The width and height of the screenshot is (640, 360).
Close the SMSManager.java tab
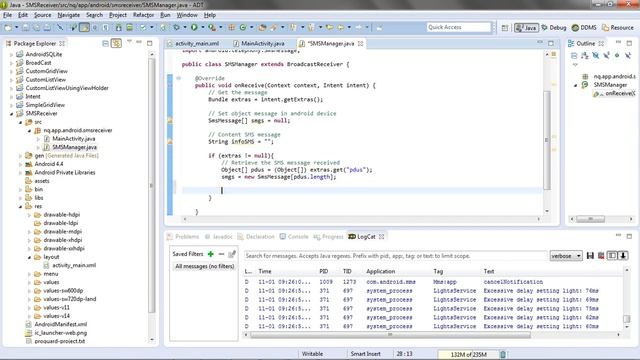360,43
